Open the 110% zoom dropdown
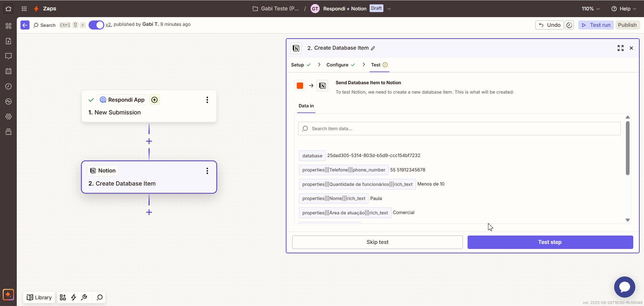644x306 pixels. [x=591, y=9]
